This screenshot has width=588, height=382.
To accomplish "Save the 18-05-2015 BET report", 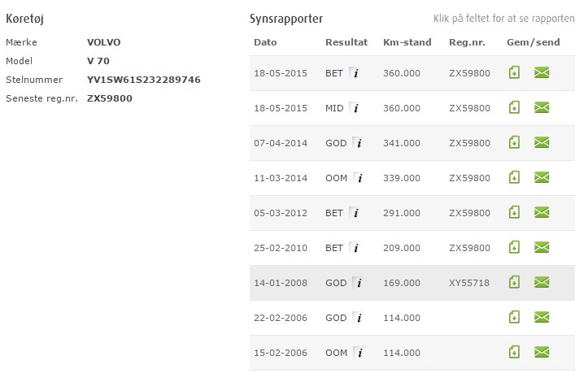I will (514, 73).
